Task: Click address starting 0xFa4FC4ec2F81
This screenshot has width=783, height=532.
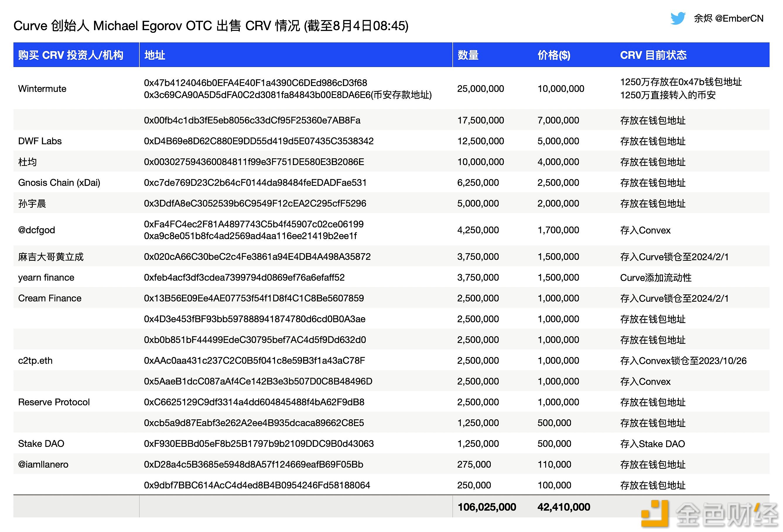Action: [x=254, y=224]
